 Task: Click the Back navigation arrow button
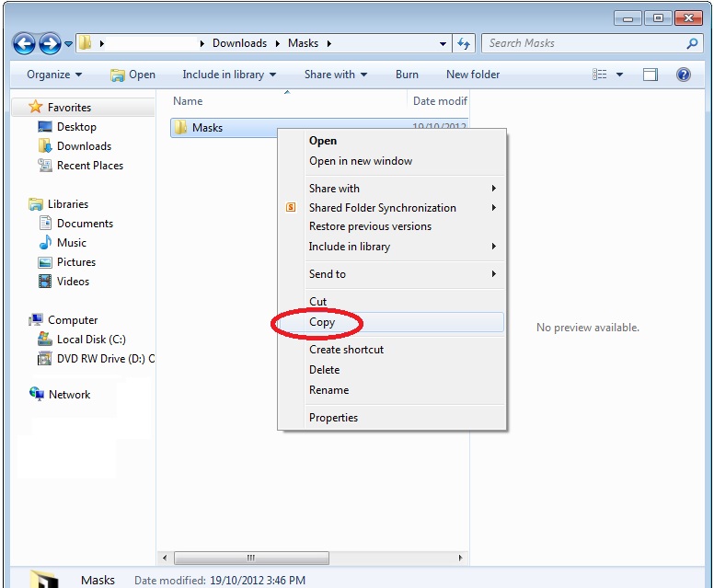pyautogui.click(x=24, y=43)
